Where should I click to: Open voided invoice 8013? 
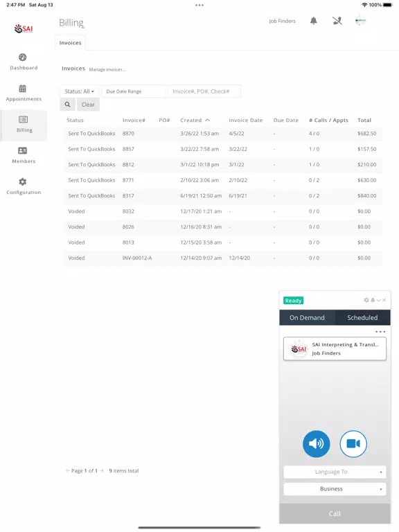pyautogui.click(x=223, y=242)
